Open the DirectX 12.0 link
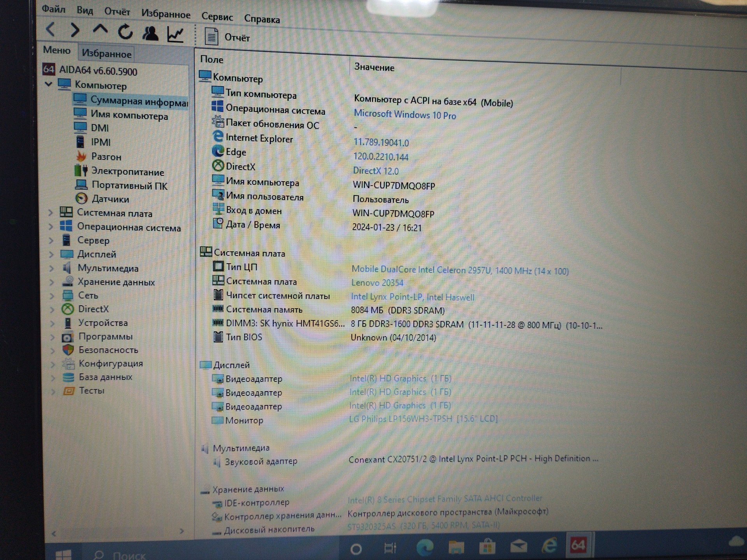 click(376, 171)
